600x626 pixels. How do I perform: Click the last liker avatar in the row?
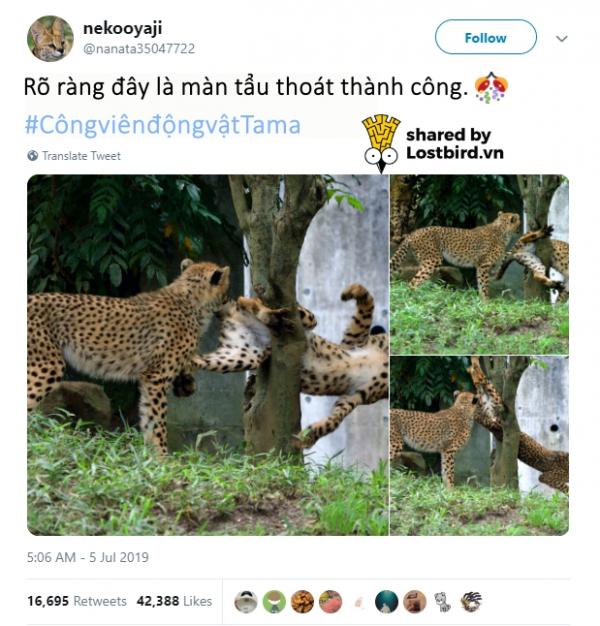tap(471, 602)
